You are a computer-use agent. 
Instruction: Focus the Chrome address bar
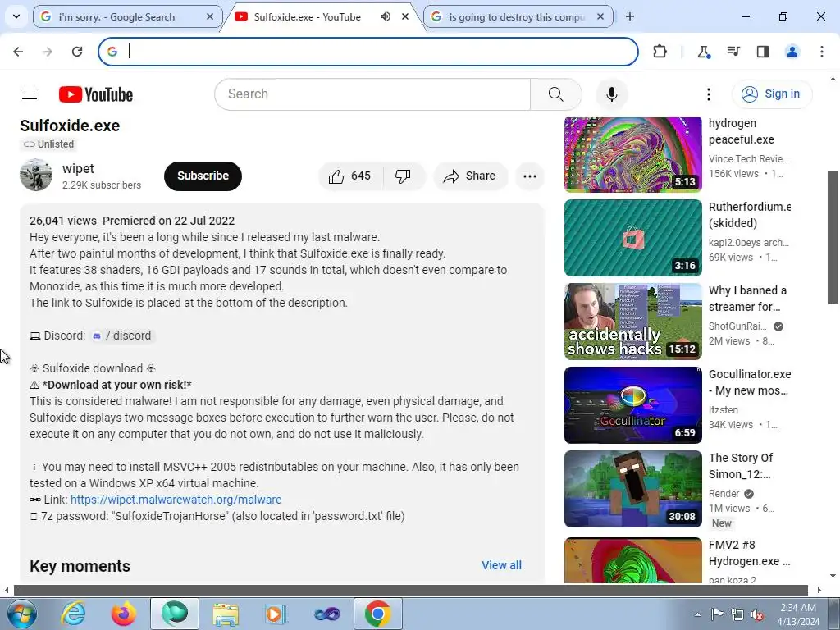[368, 52]
